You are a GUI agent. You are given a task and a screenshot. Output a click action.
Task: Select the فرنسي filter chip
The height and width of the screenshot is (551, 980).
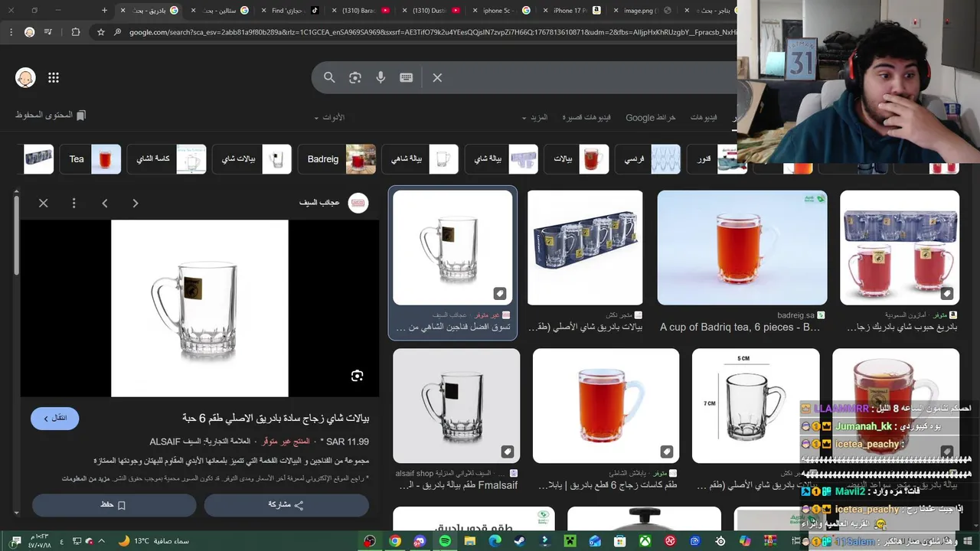click(648, 159)
